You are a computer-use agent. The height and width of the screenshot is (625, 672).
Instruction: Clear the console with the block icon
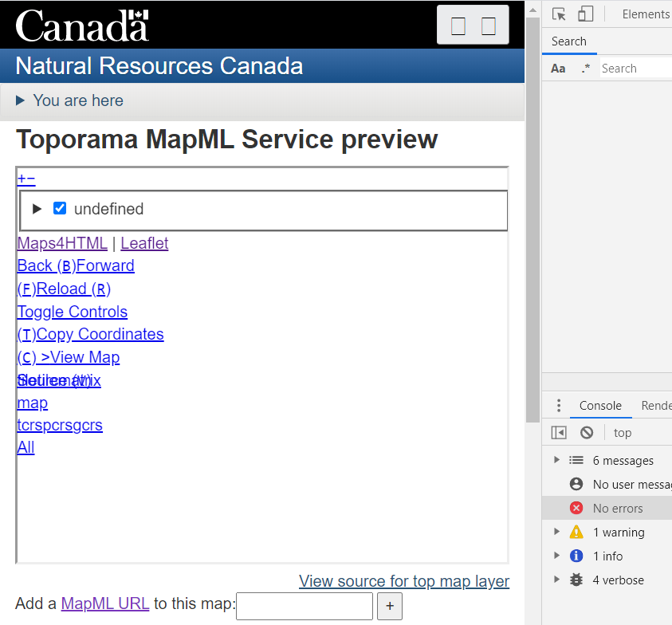[587, 432]
